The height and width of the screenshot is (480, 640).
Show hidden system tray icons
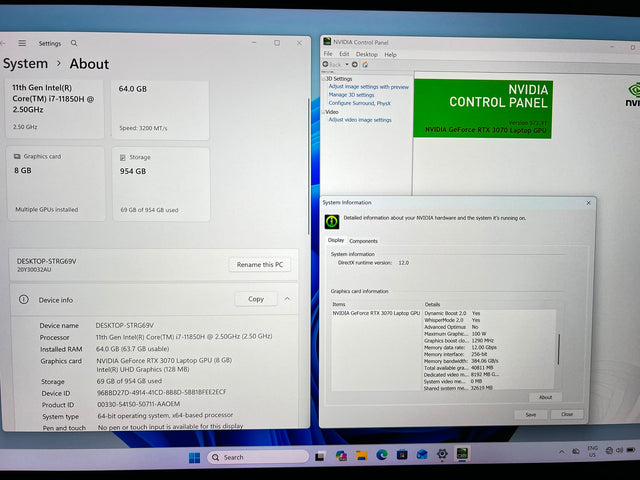click(562, 451)
